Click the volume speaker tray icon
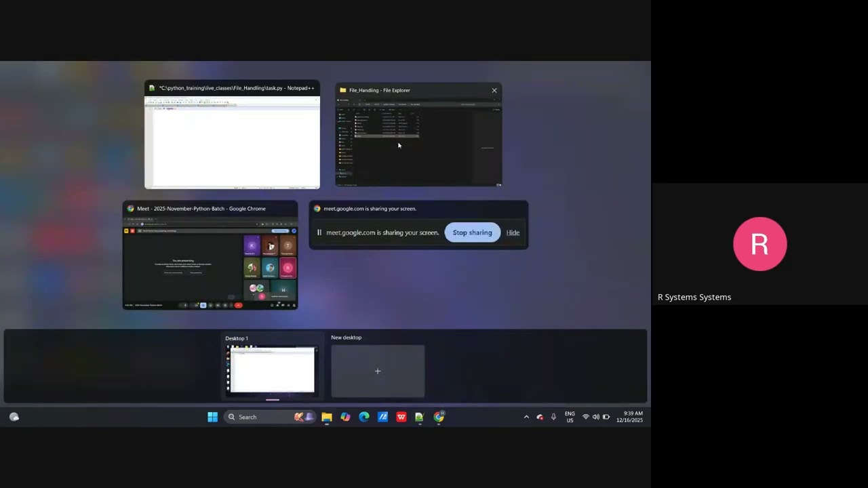Viewport: 868px width, 488px height. 596,417
